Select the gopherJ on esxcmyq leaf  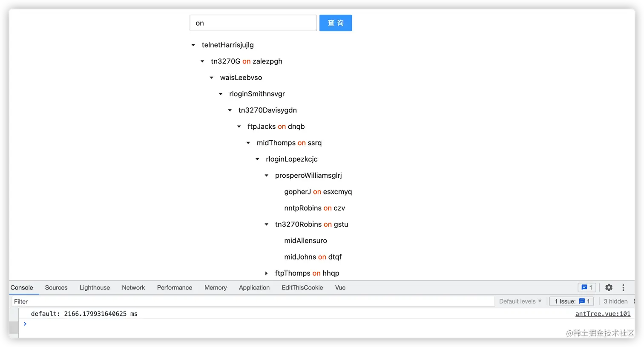point(318,192)
